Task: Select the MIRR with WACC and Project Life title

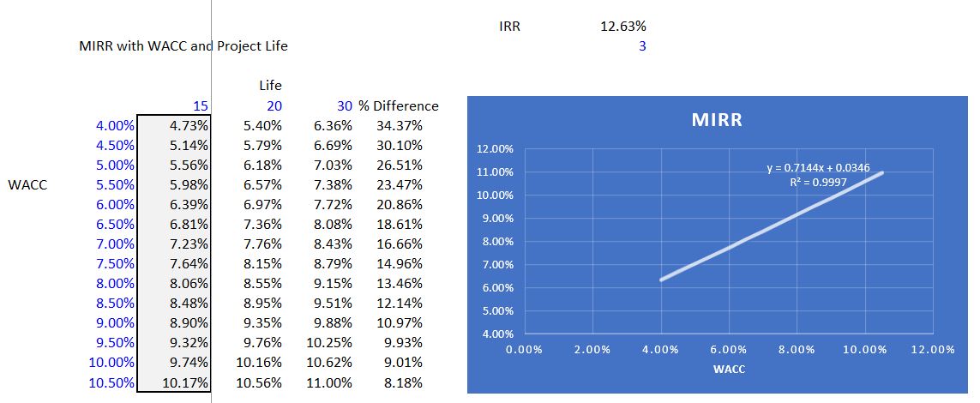Action: [x=183, y=46]
